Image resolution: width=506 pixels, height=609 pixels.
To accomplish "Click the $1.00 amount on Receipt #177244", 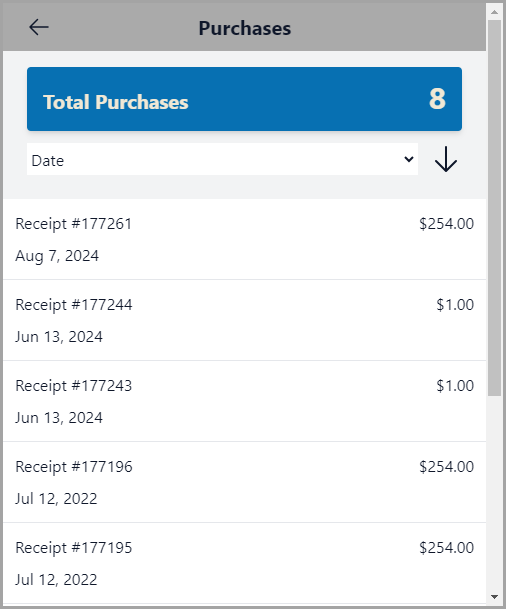I will pos(455,305).
